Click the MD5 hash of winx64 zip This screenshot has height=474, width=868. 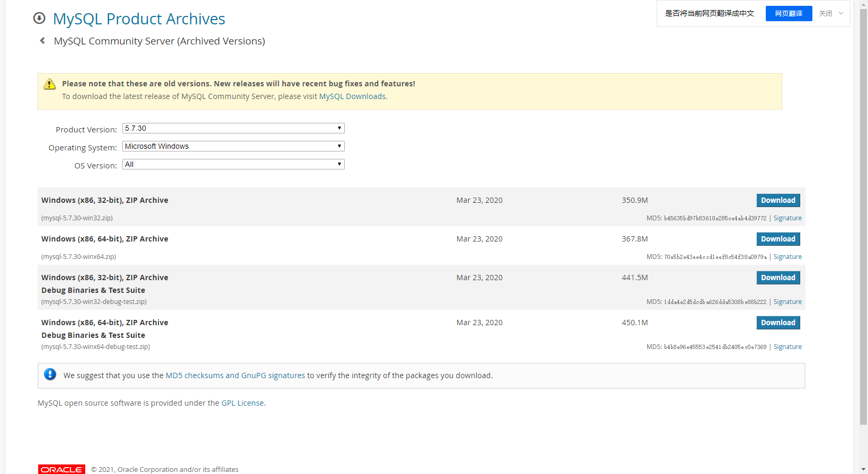715,257
